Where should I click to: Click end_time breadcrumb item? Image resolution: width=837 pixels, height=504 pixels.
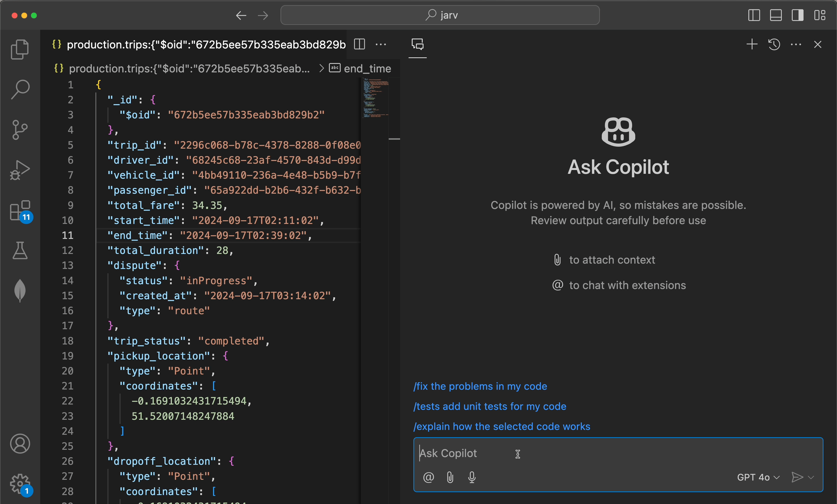(367, 69)
